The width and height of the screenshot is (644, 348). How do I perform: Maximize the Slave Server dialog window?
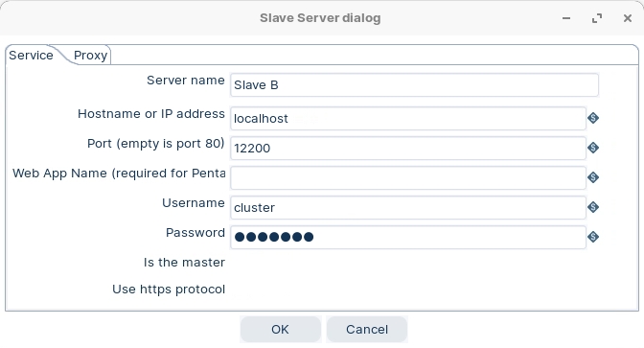(597, 18)
